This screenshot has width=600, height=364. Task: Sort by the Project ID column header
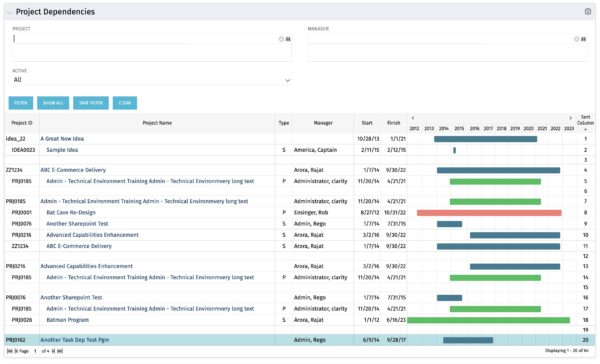click(22, 123)
